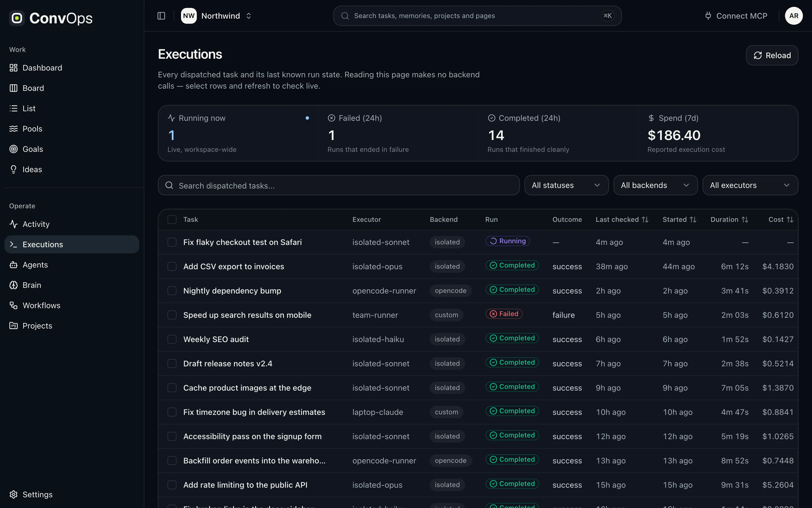
Task: Check the Fix flaky checkout test row
Action: 172,242
